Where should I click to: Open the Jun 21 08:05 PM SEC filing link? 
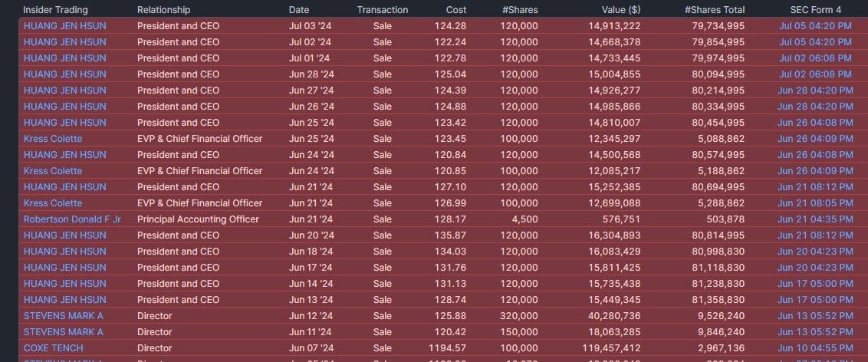click(814, 203)
